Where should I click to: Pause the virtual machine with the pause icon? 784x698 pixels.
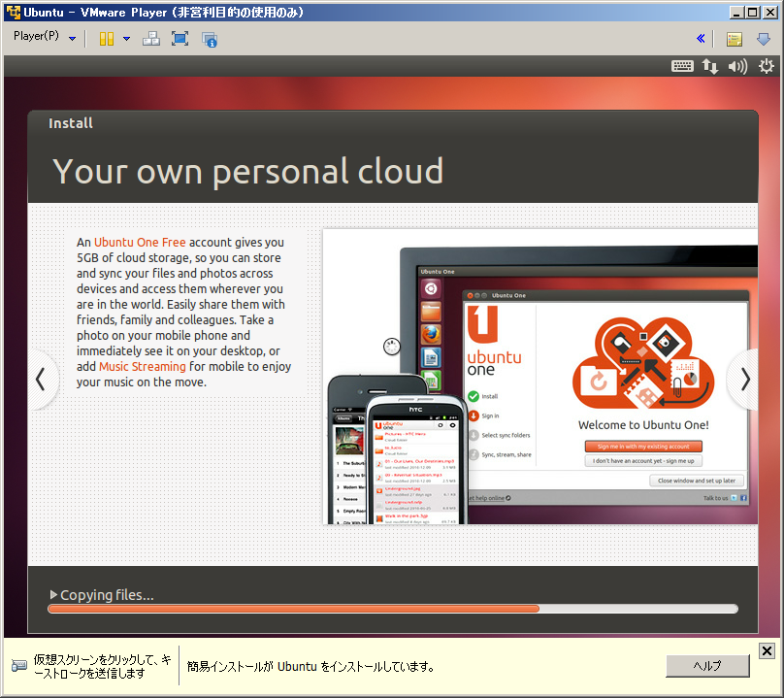(x=107, y=39)
